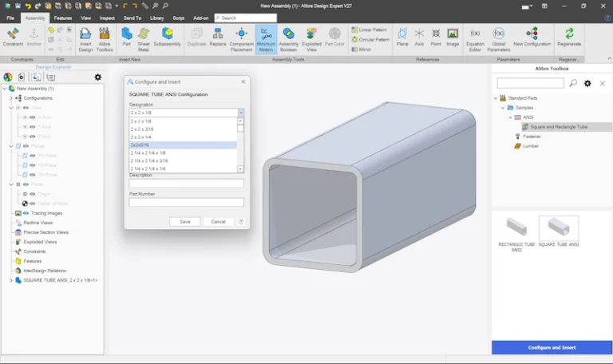Create a New Configuration

[x=532, y=38]
